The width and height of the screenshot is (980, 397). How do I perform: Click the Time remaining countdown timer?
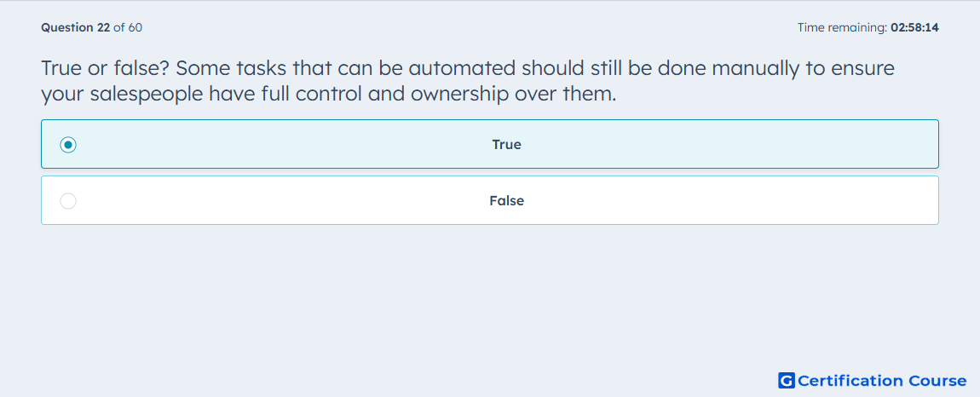868,27
